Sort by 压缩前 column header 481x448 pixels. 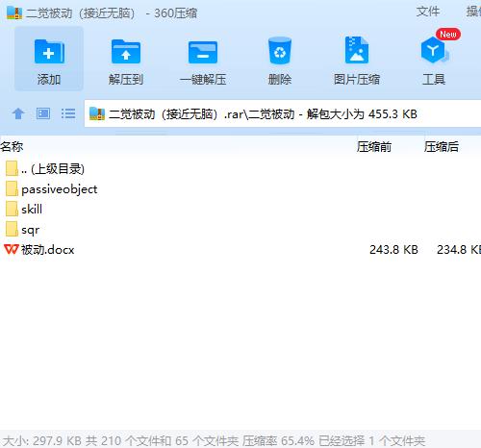click(374, 147)
